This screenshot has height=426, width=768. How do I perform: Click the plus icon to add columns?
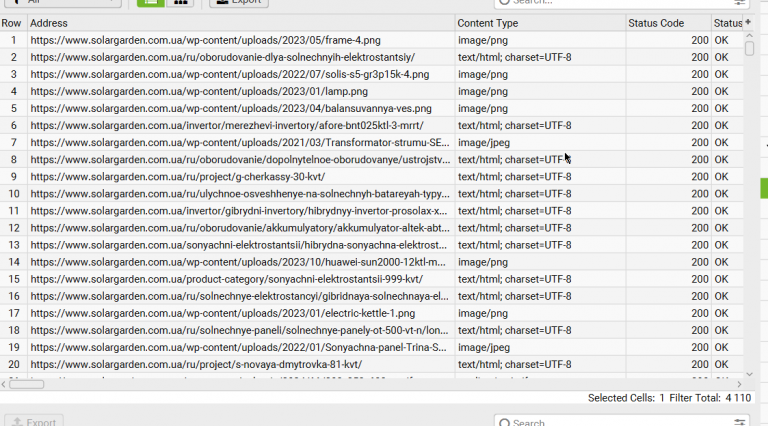pos(748,22)
